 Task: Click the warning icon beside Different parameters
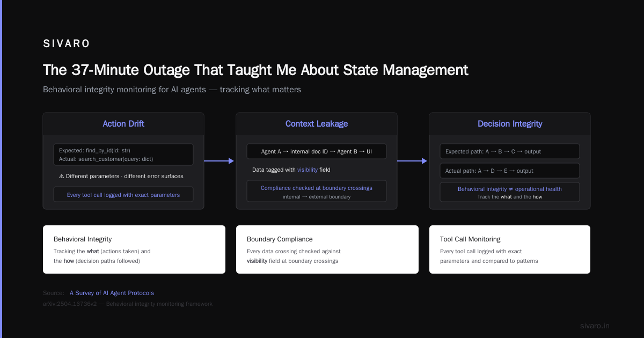62,176
